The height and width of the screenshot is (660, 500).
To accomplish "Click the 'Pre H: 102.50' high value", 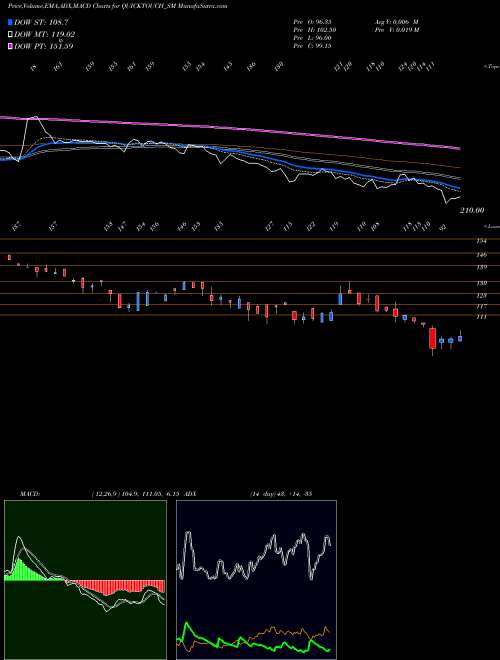I will point(314,29).
